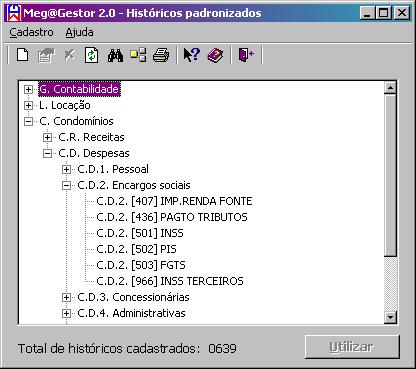This screenshot has height=369, width=416.
Task: Click the tree scrollbar up arrow
Action: point(390,88)
